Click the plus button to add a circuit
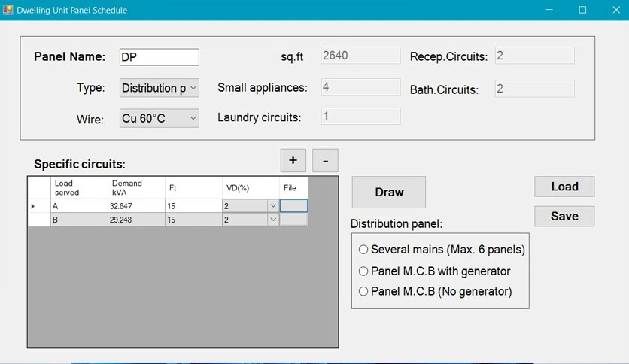 click(293, 160)
